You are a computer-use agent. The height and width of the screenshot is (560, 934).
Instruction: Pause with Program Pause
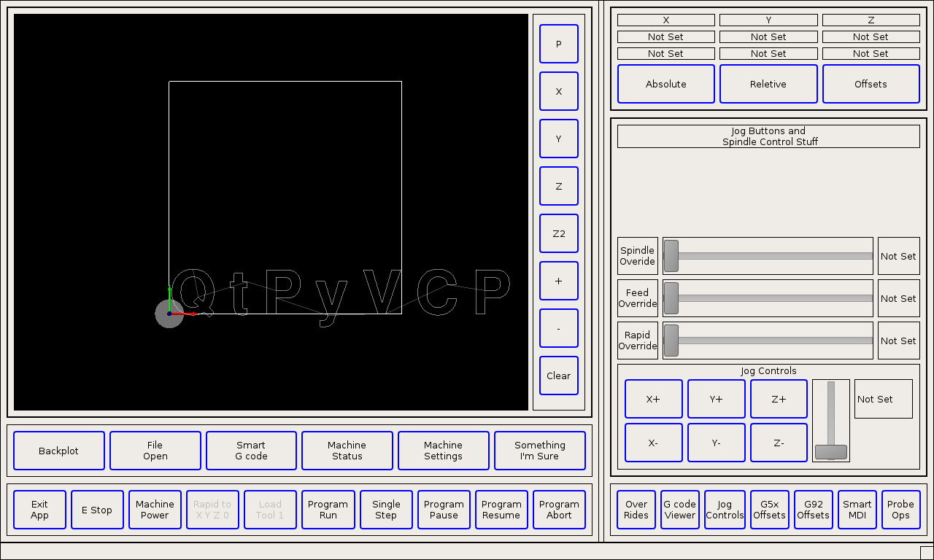[444, 510]
